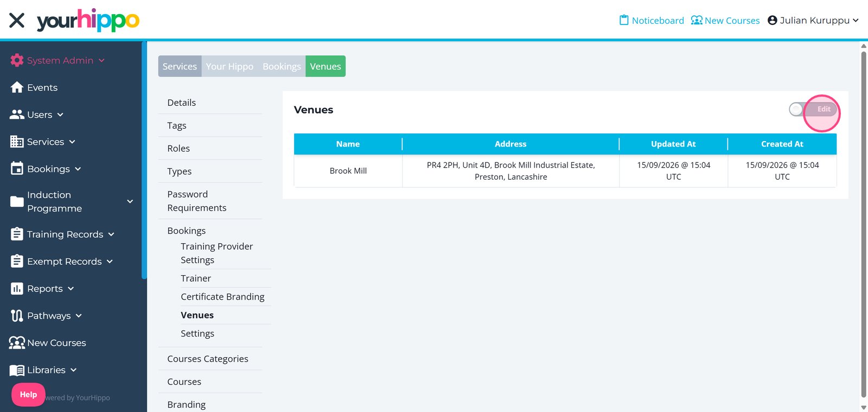868x412 pixels.
Task: Click the header New Courses group icon
Action: (697, 20)
